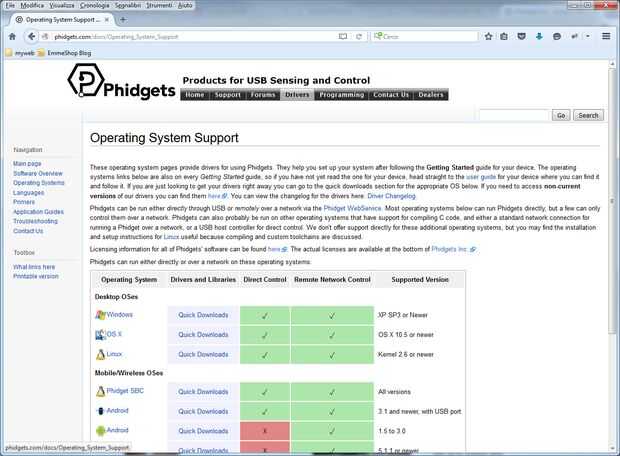Click the Search button
Image resolution: width=620 pixels, height=456 pixels.
(x=588, y=115)
